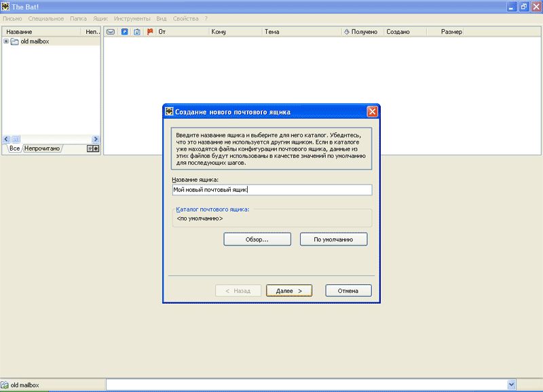The image size is (543, 392).
Task: Open the Папка menu
Action: (x=78, y=19)
